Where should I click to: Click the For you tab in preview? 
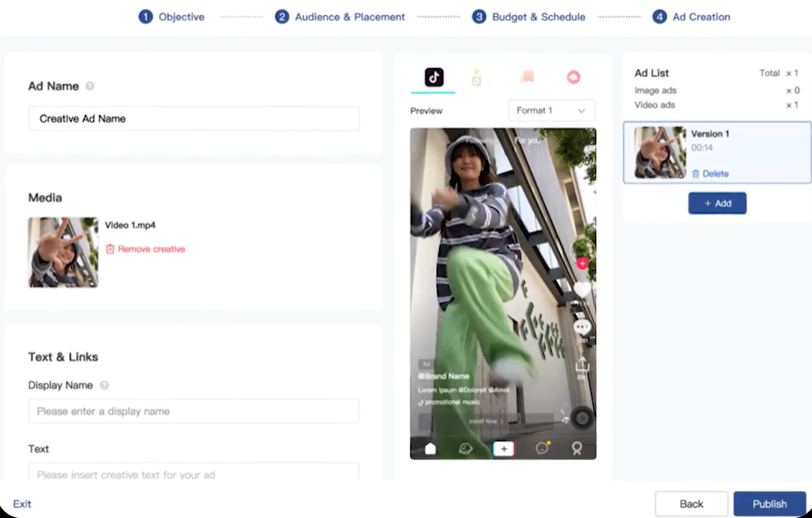pos(527,140)
